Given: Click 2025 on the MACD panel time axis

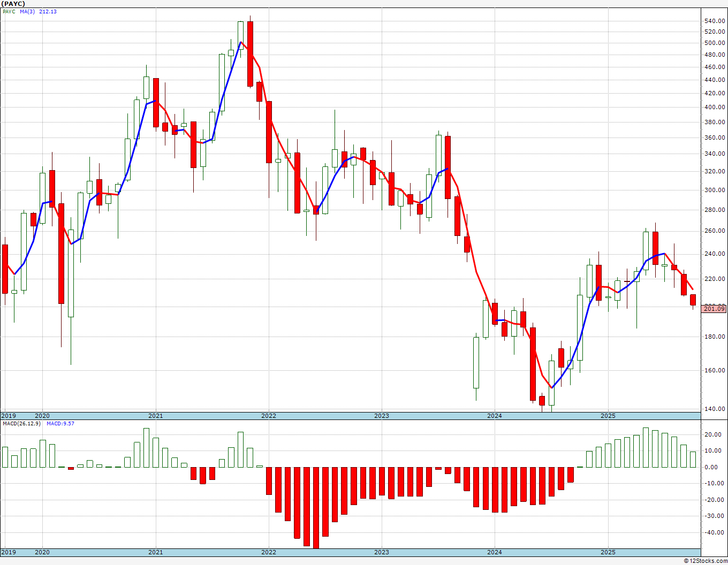Looking at the screenshot, I should 608,552.
